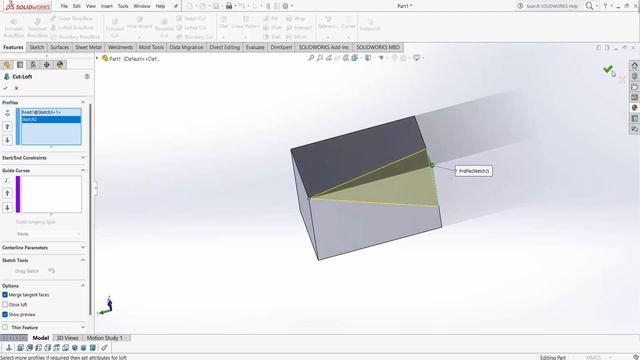Open the Window menu
This screenshot has height=360, width=640.
142,6
